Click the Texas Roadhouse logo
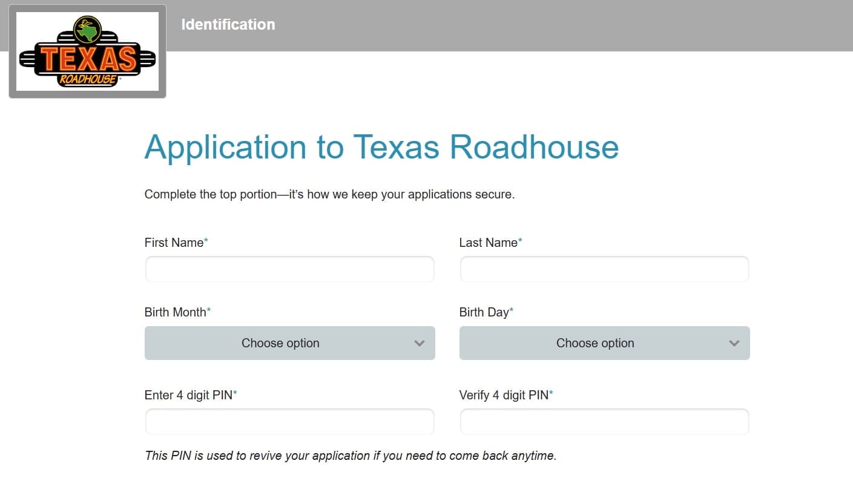 [x=87, y=51]
